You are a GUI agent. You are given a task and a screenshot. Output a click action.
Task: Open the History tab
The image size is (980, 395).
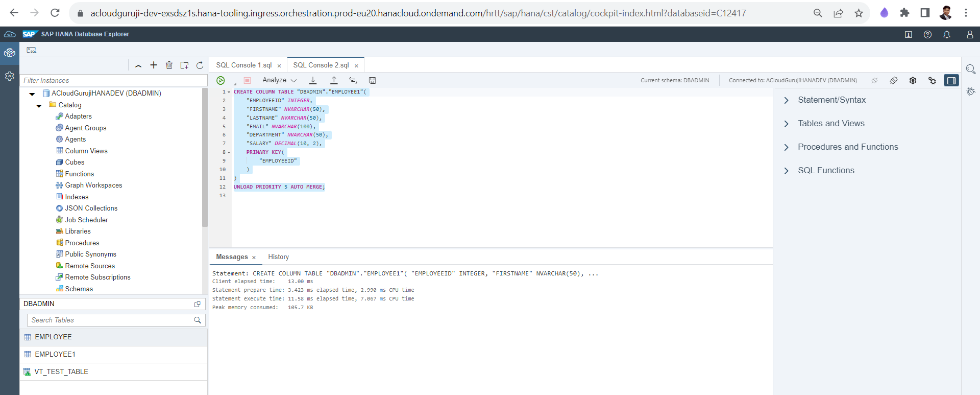278,257
